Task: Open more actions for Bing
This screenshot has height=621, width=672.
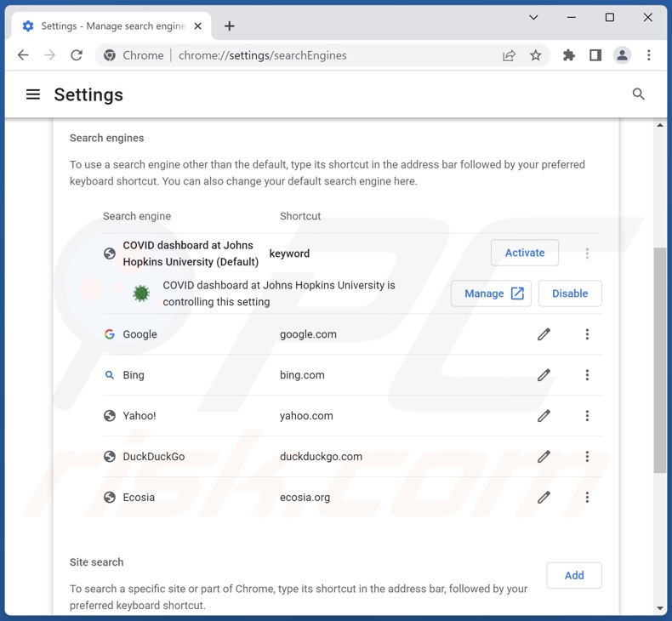Action: coord(587,375)
